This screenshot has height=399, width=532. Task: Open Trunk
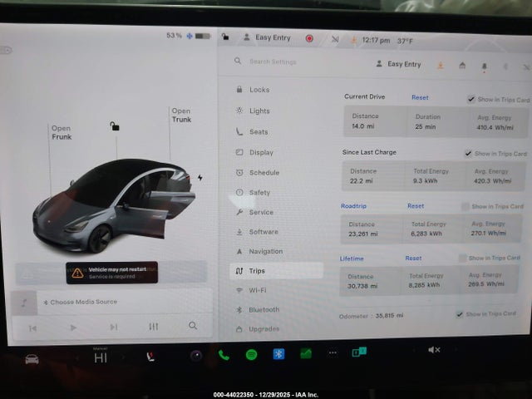[x=181, y=116]
